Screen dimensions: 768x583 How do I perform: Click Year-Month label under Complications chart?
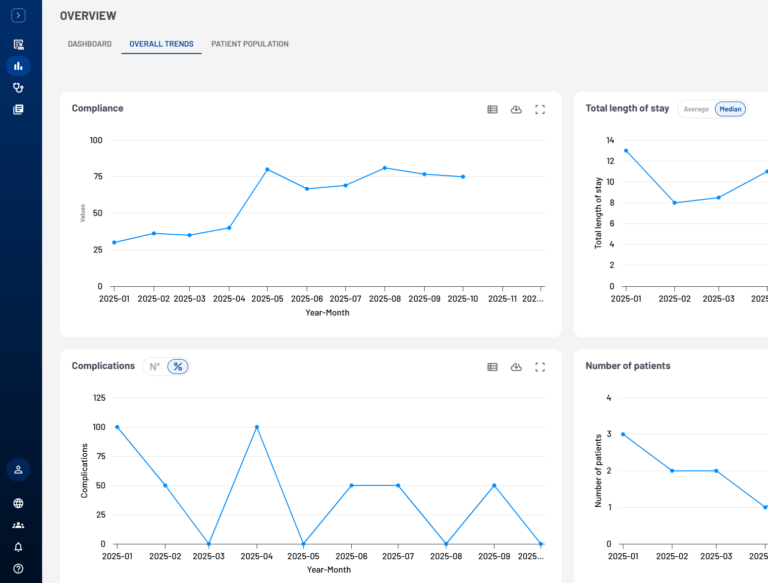pyautogui.click(x=329, y=570)
